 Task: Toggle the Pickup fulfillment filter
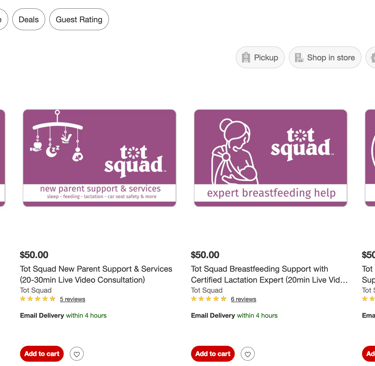click(x=260, y=58)
